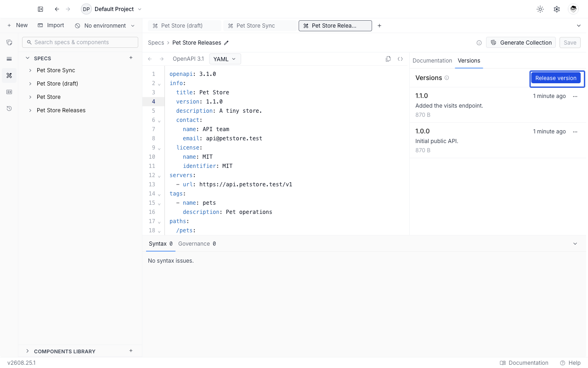Toggle the sidebar collapse icon
This screenshot has width=588, height=368.
tap(40, 9)
